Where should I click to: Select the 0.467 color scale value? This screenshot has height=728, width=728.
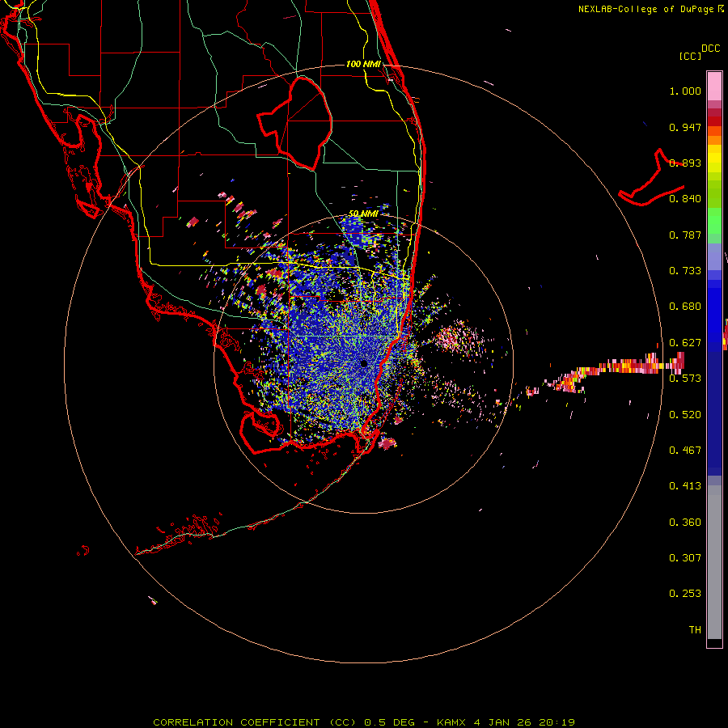(x=685, y=451)
